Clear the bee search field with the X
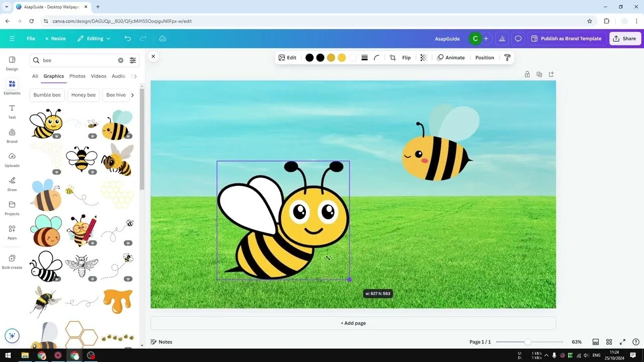Image resolution: width=644 pixels, height=362 pixels. coord(120,60)
